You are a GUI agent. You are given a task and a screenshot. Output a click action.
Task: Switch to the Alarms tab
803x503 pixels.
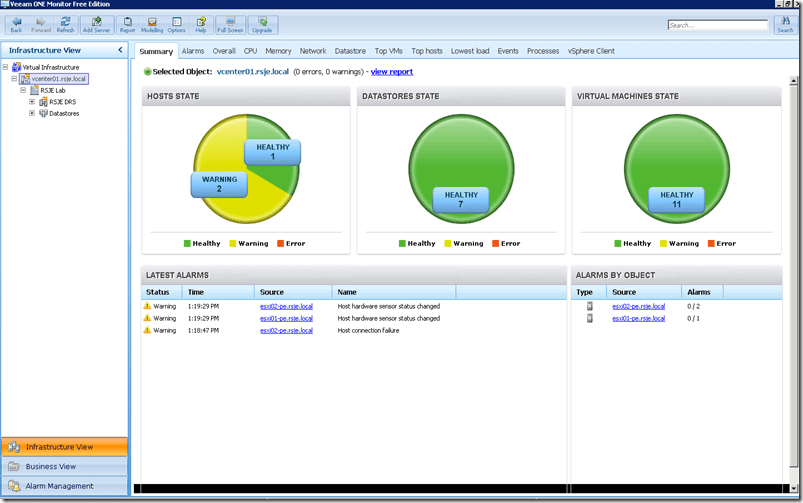tap(192, 51)
